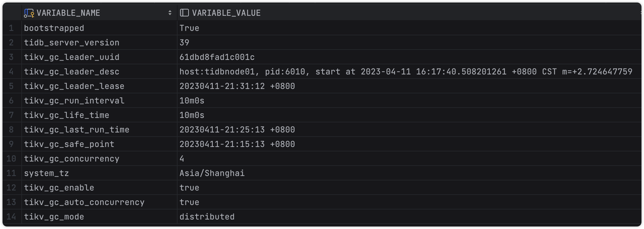Select the tikv_gc_leader_lease timestamp cell
Screen dimensions: 644x229
pyautogui.click(x=237, y=86)
